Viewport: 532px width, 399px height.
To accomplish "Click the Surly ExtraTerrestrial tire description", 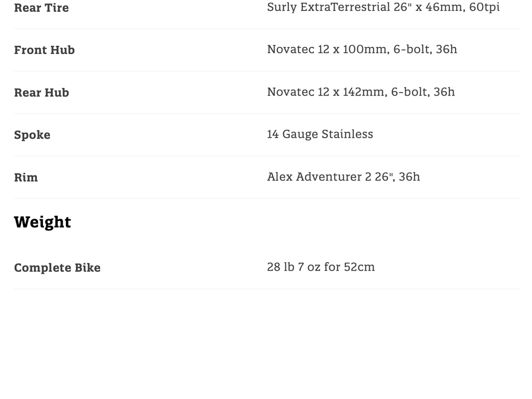I will 383,7.
